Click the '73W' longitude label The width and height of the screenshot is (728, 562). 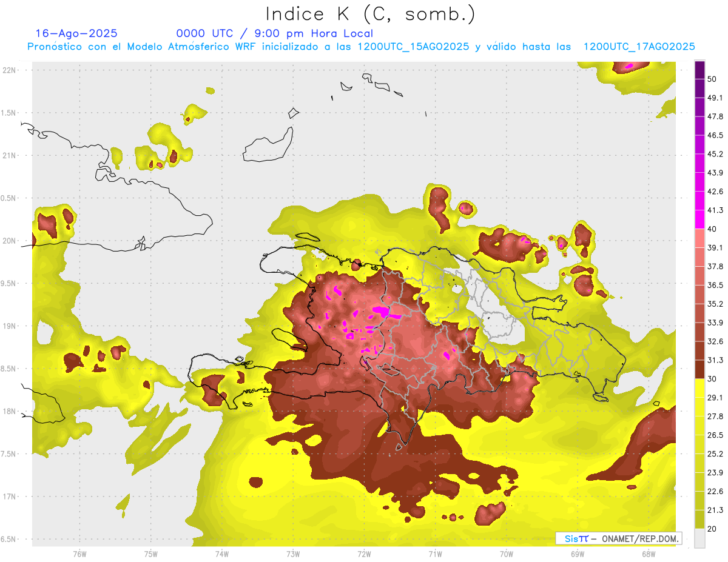coord(293,554)
